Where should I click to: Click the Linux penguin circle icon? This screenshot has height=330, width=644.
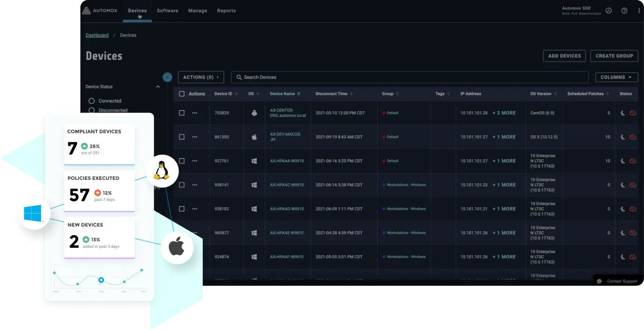[162, 171]
